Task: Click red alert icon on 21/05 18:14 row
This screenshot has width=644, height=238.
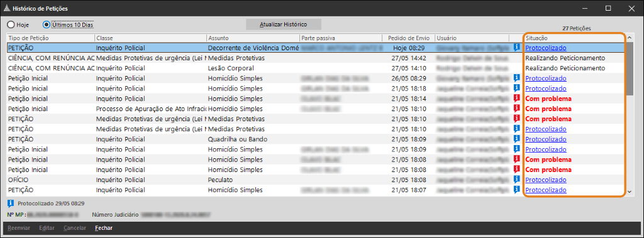Action: pos(517,98)
